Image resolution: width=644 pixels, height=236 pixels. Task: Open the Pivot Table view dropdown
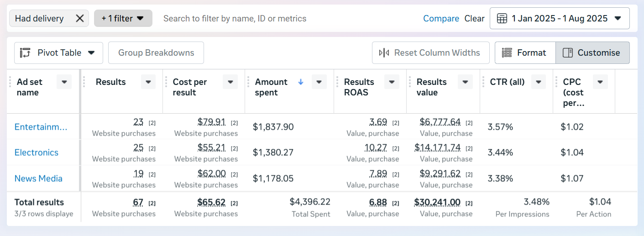58,53
